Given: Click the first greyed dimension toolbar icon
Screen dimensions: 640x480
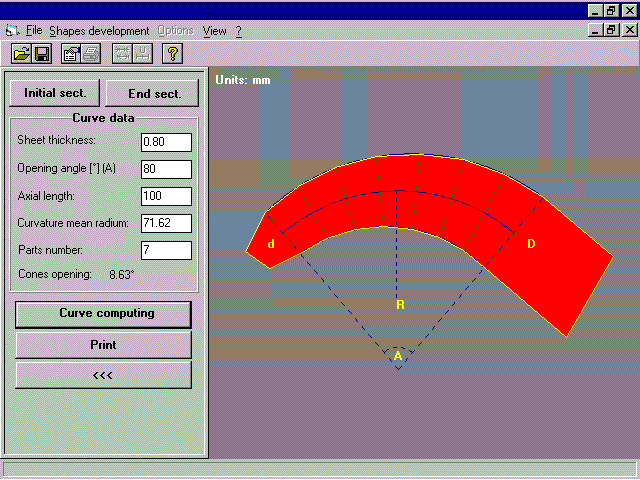Looking at the screenshot, I should point(122,53).
